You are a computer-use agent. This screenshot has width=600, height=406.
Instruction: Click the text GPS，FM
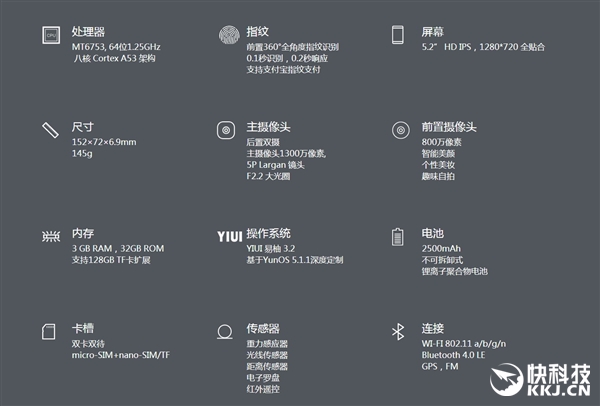point(440,366)
